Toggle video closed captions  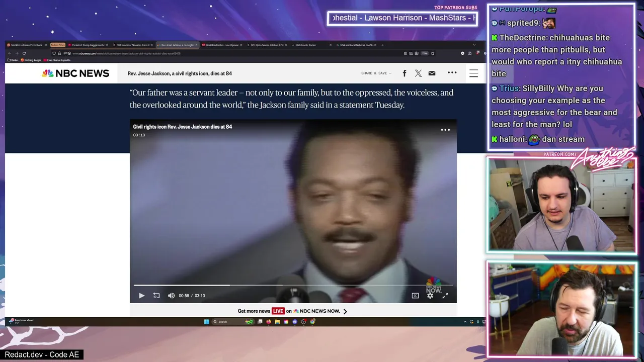pos(415,296)
